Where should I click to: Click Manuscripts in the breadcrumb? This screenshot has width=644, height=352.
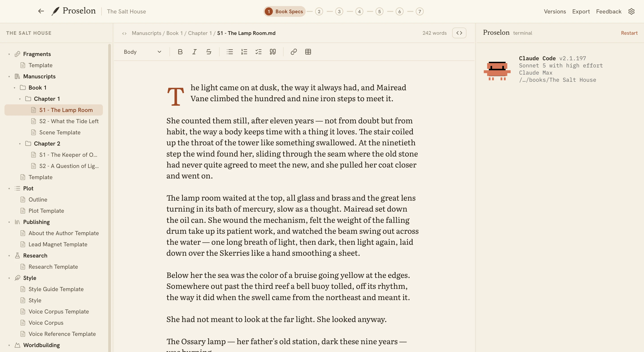click(146, 33)
